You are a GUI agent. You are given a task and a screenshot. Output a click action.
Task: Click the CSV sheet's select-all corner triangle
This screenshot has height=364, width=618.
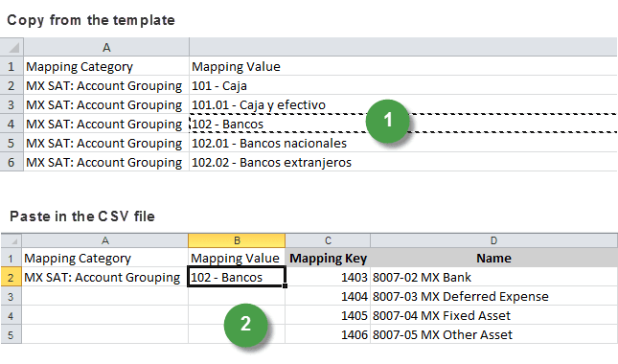(14, 241)
